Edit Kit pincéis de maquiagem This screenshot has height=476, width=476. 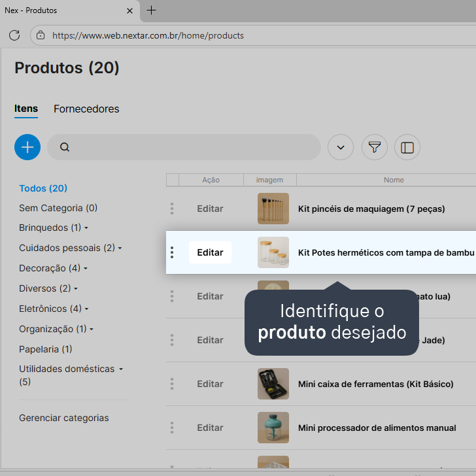210,209
